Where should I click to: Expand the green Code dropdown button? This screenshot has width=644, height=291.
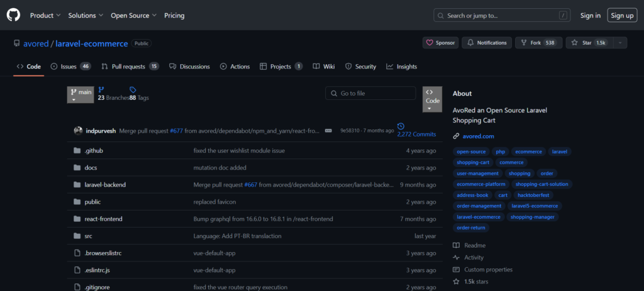(432, 99)
